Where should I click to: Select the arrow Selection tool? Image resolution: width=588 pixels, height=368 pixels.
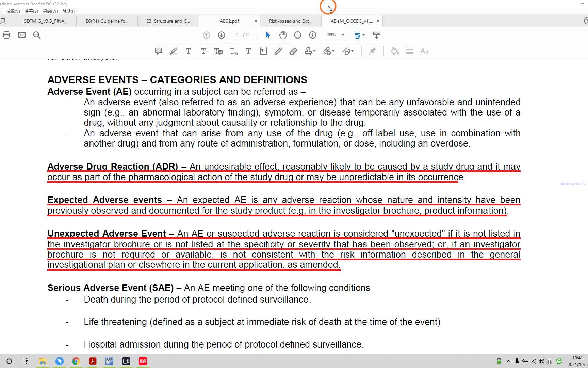click(268, 35)
